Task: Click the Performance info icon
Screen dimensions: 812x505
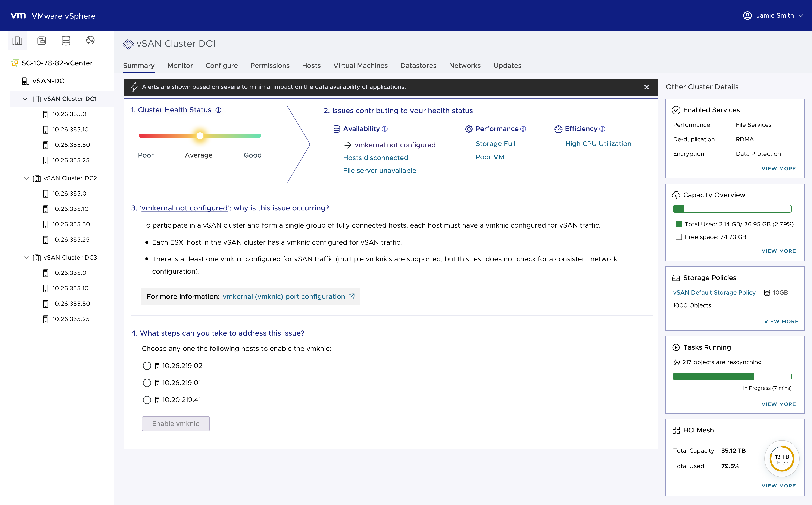Action: click(523, 129)
